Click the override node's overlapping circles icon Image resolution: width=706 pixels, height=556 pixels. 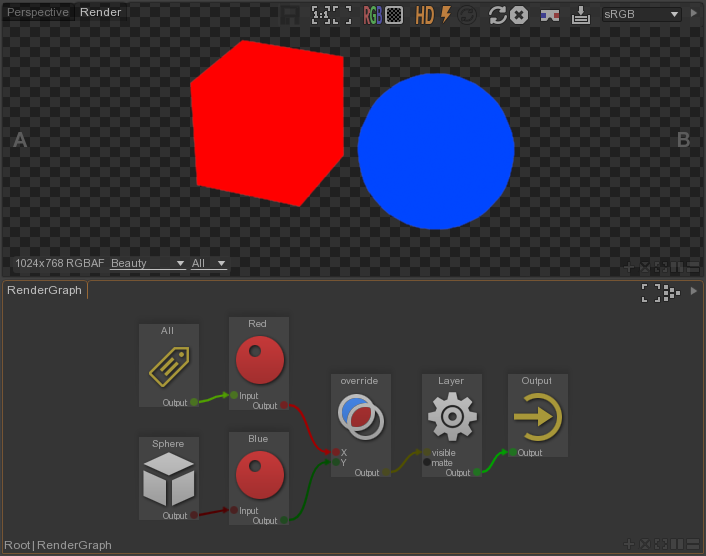pyautogui.click(x=360, y=417)
